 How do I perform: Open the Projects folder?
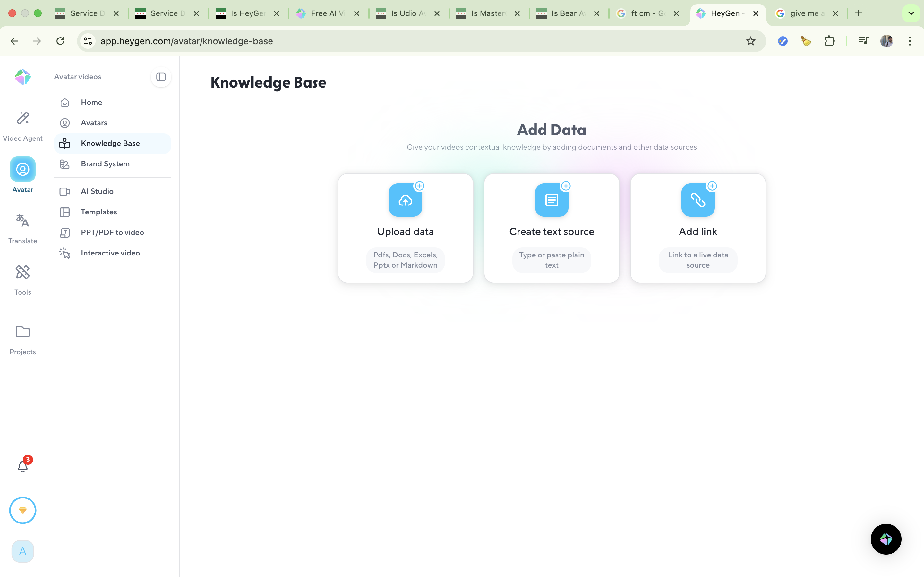point(22,339)
